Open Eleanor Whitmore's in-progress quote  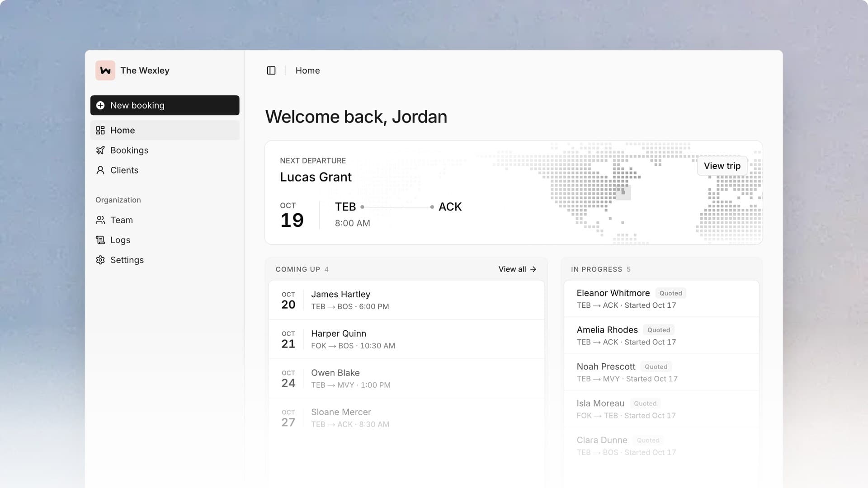point(661,299)
